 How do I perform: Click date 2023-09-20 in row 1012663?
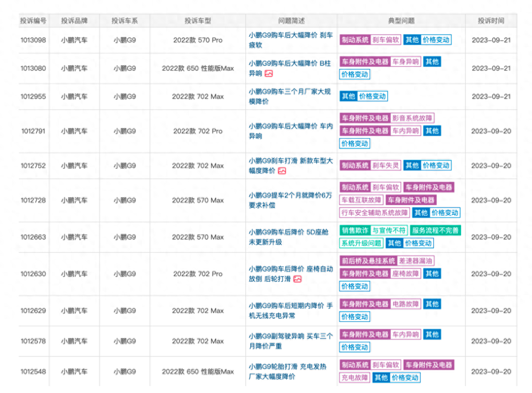point(491,237)
